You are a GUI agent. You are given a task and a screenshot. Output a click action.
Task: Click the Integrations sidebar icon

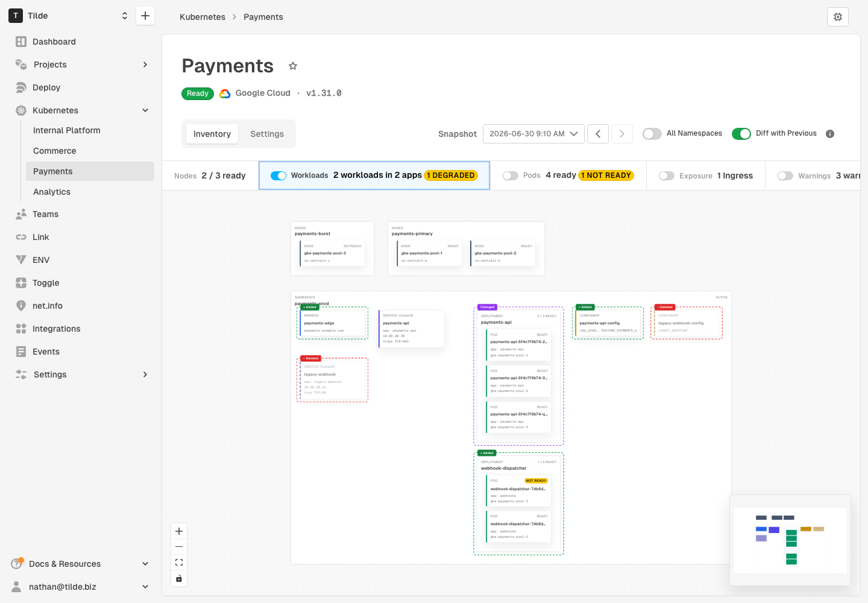coord(21,329)
